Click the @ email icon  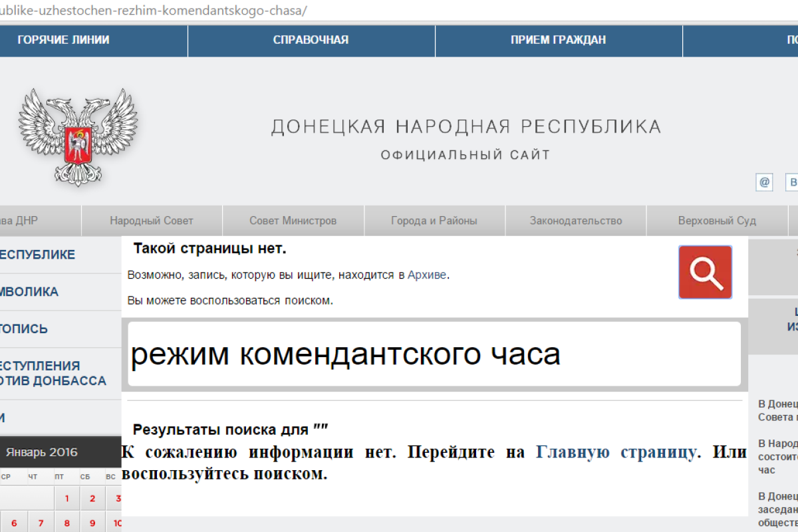tap(764, 182)
